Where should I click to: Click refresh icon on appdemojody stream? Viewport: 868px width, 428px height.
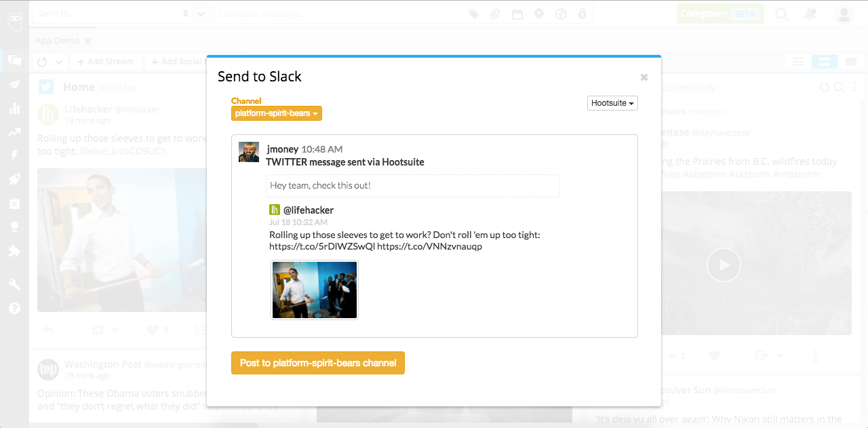pyautogui.click(x=825, y=87)
